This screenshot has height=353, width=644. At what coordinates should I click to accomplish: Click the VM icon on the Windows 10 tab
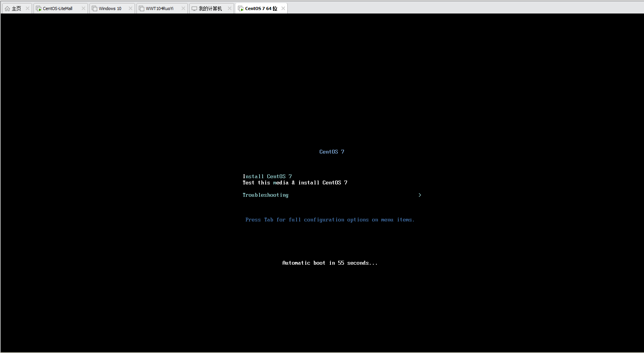pyautogui.click(x=94, y=8)
